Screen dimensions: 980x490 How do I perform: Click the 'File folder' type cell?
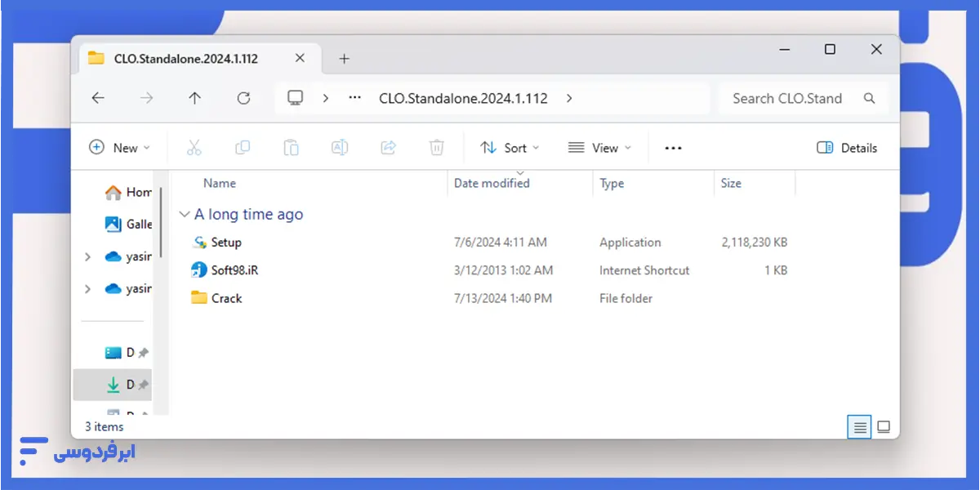(x=626, y=298)
